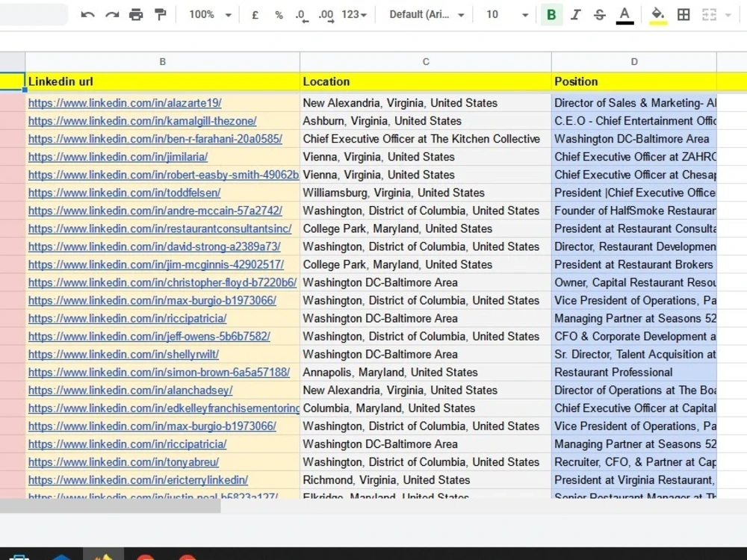Open the fill color picker

[x=658, y=15]
